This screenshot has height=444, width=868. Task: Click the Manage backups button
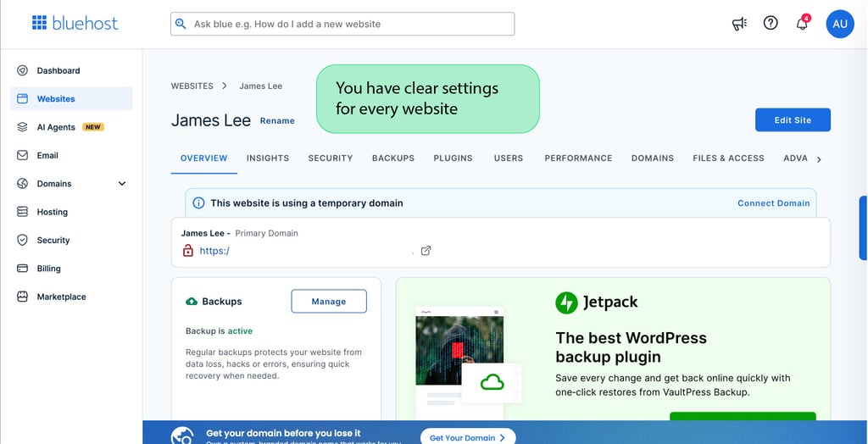329,301
